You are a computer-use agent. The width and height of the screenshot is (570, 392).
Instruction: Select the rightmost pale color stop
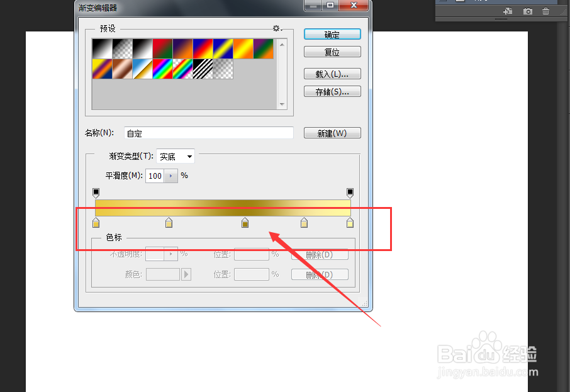350,223
